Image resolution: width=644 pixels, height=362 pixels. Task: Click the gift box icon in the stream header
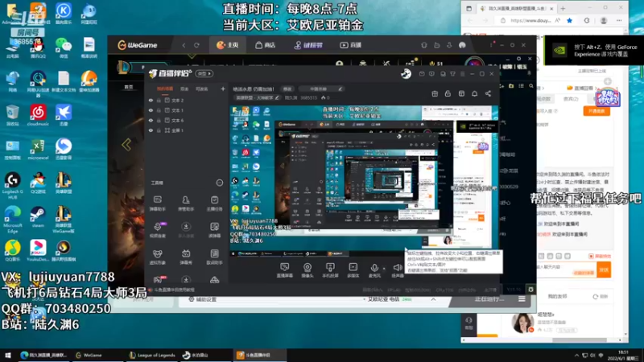point(435,93)
